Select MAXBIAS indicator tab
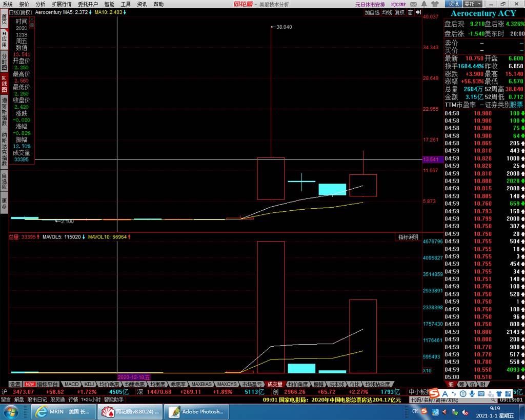 201,384
